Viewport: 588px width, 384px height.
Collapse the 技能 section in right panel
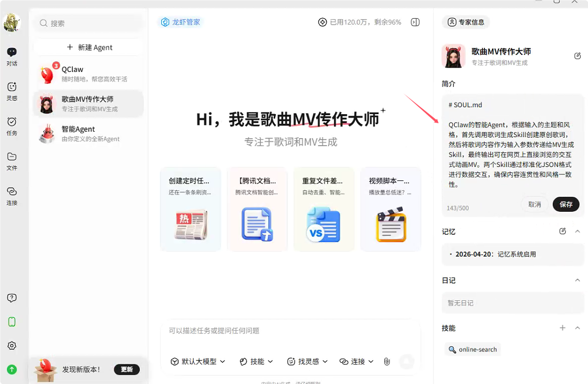click(577, 328)
